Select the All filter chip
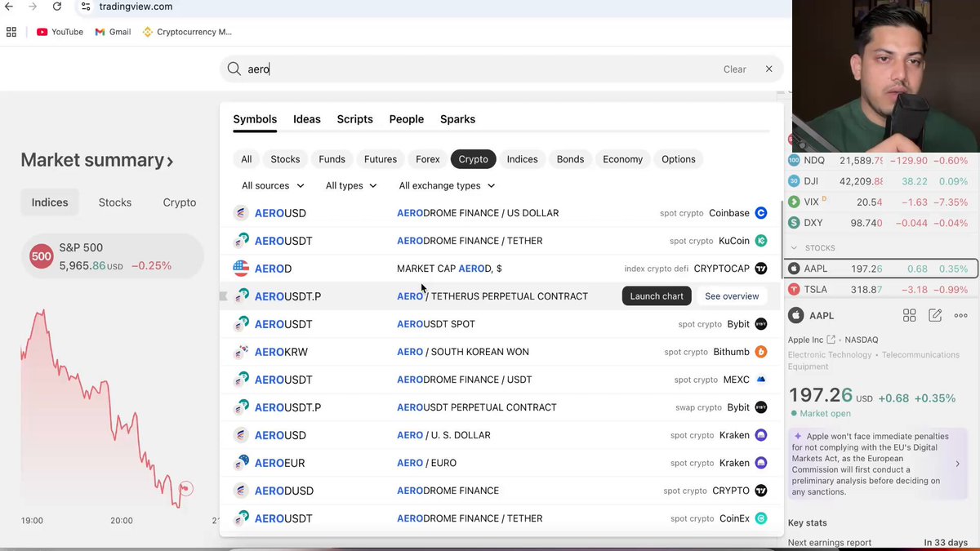The width and height of the screenshot is (980, 551). [246, 159]
